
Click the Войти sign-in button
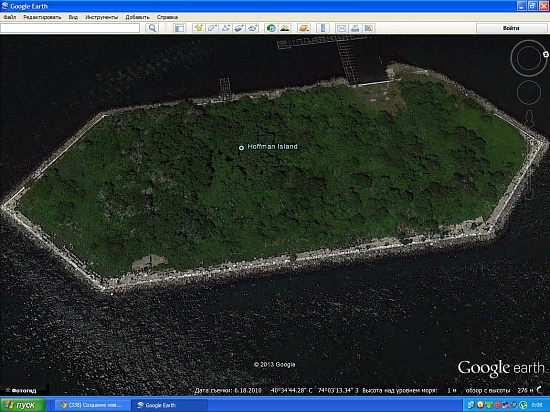(x=511, y=28)
